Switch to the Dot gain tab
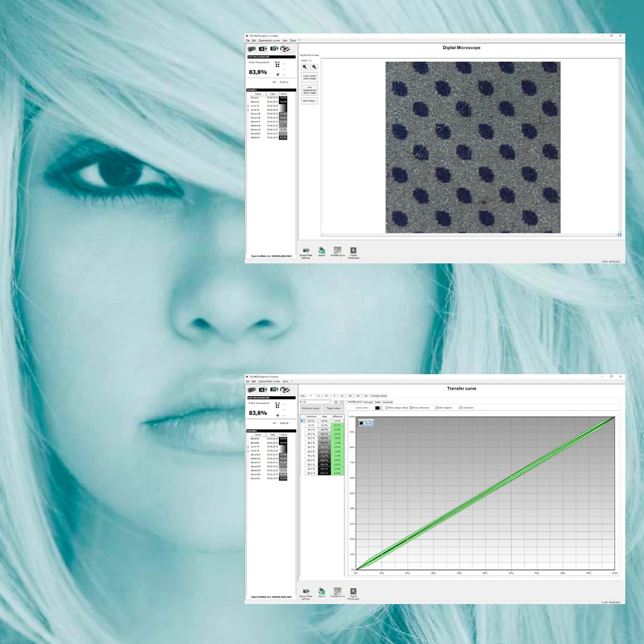Viewport: 644px width, 644px height. coord(368,401)
